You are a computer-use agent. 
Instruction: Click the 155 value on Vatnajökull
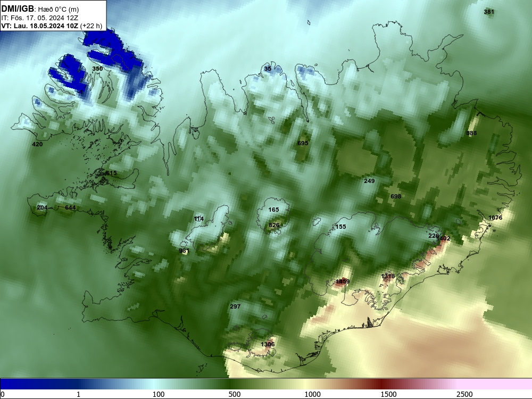tap(340, 227)
